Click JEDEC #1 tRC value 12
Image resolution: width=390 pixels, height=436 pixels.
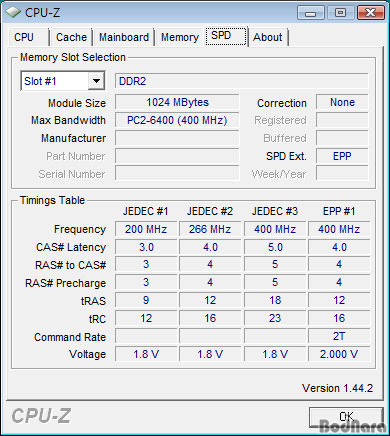click(146, 318)
